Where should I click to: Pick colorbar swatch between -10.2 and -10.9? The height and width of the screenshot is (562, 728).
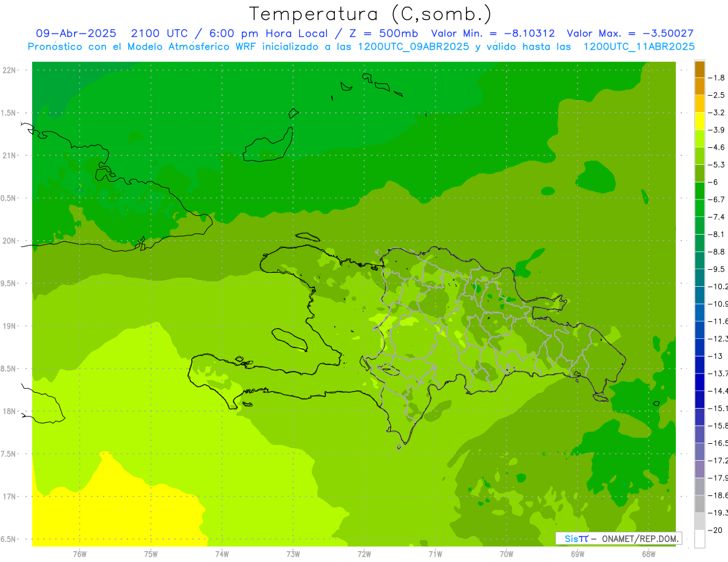click(x=699, y=295)
